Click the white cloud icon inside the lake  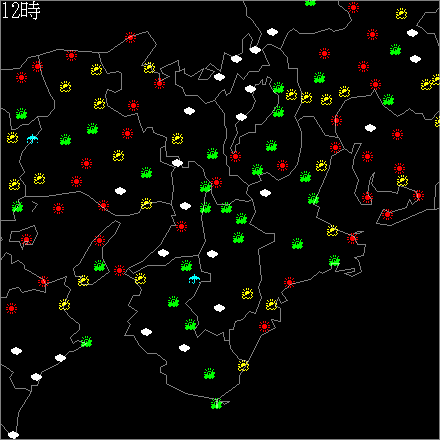241,117
